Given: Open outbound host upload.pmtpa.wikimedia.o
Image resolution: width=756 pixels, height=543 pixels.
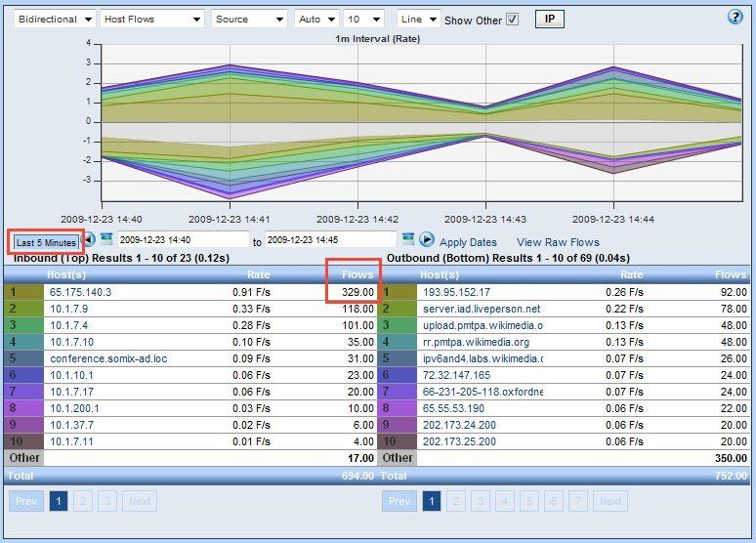Looking at the screenshot, I should click(x=483, y=325).
